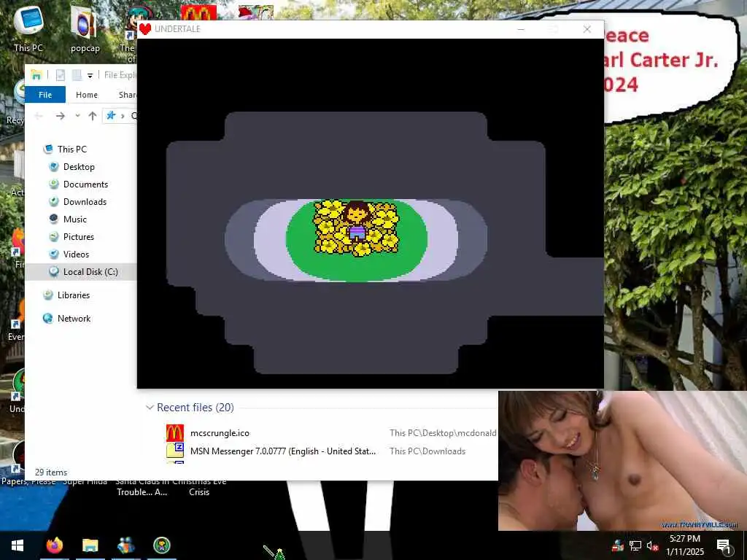Switch to the Share ribbon tab
Viewport: 747px width, 560px height.
pyautogui.click(x=127, y=95)
